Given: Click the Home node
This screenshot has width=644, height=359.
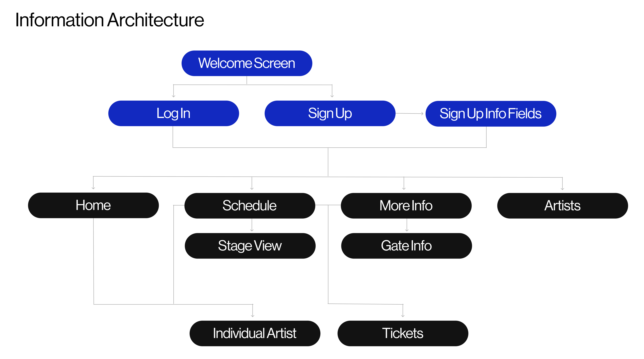Looking at the screenshot, I should pyautogui.click(x=93, y=205).
